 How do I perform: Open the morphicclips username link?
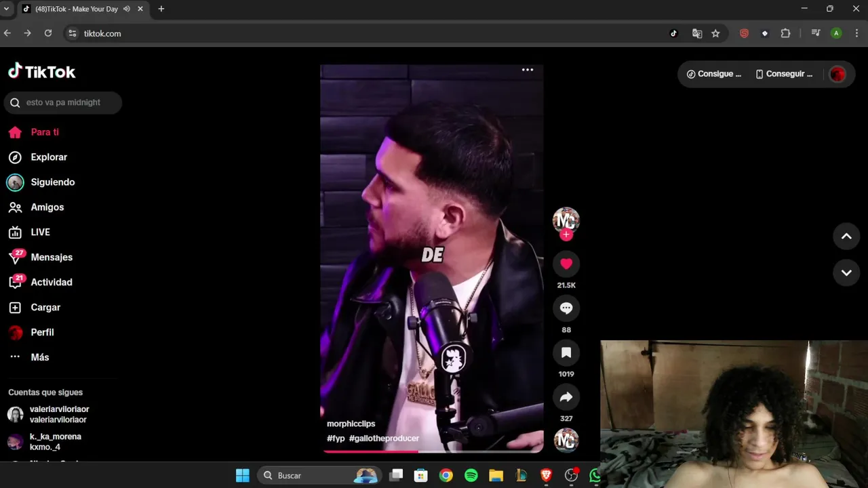tap(351, 424)
